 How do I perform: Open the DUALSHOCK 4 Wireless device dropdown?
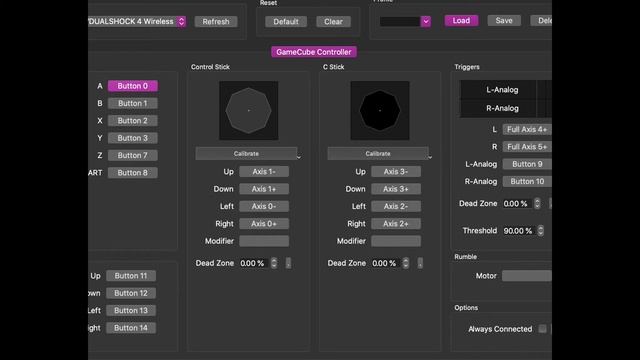[137, 22]
